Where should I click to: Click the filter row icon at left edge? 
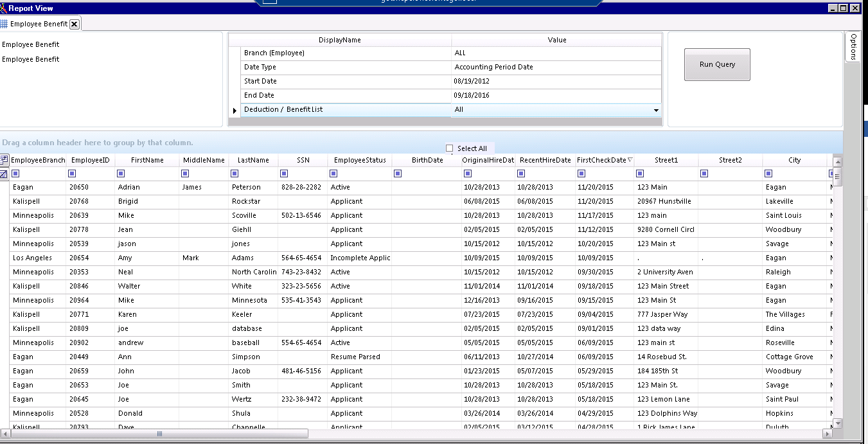[4, 174]
